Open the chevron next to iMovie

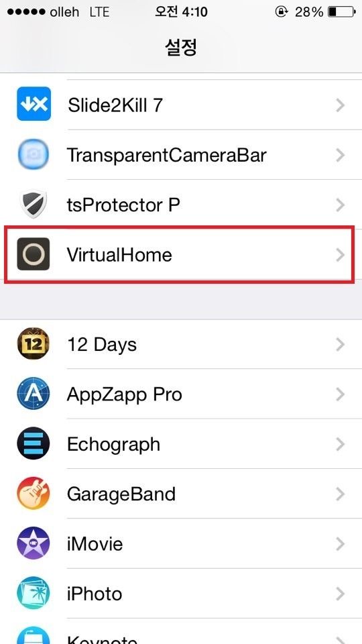coord(340,544)
